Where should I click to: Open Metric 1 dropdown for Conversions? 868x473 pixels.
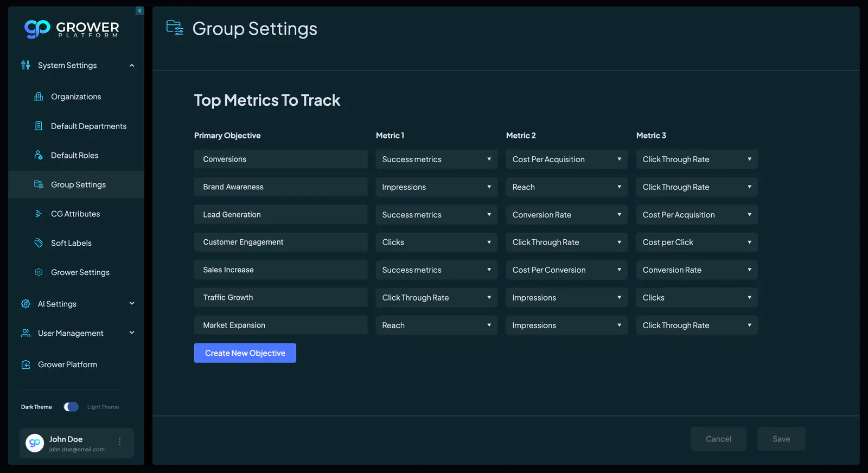click(437, 159)
